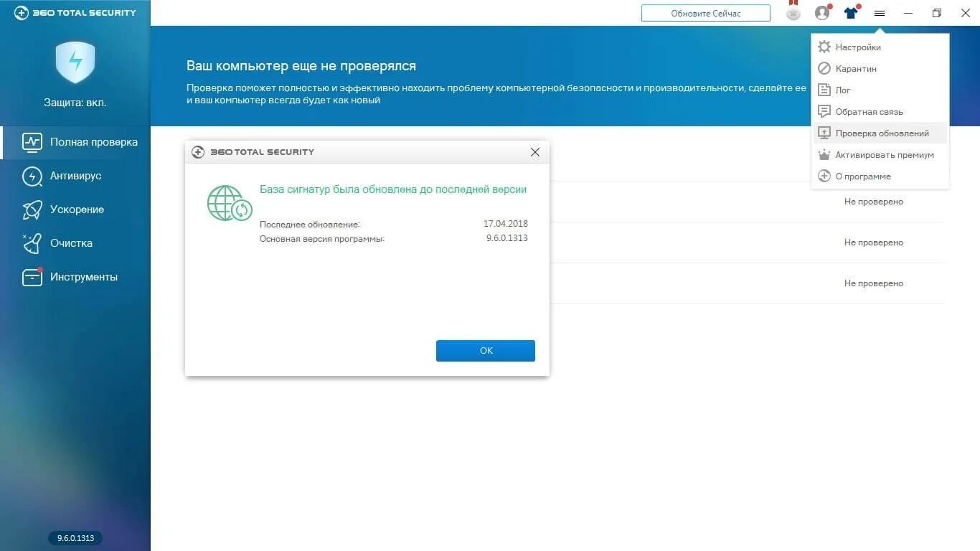
Task: Click the 360 Total Security logo in sidebar header
Action: [x=75, y=13]
